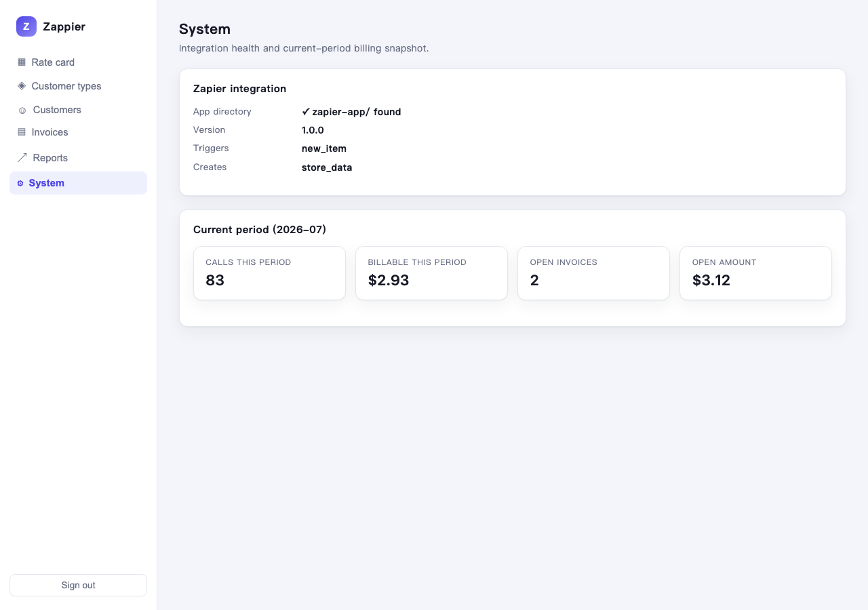This screenshot has width=868, height=610.
Task: Click the Version label
Action: tap(209, 129)
